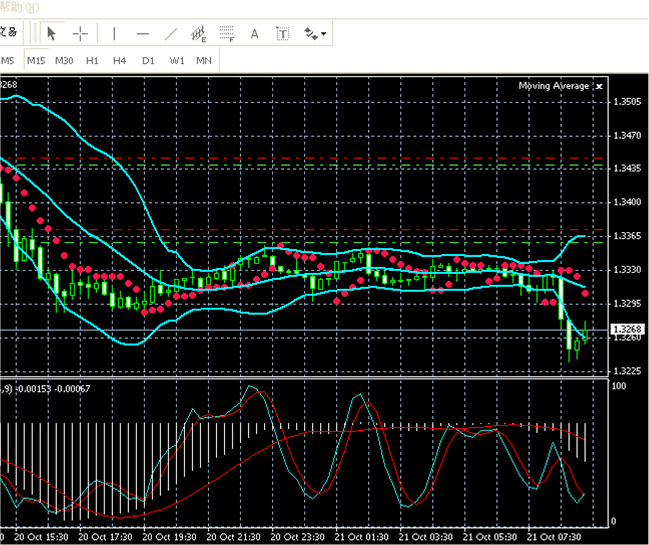Choose the horizontal line drawing tool

pos(142,34)
